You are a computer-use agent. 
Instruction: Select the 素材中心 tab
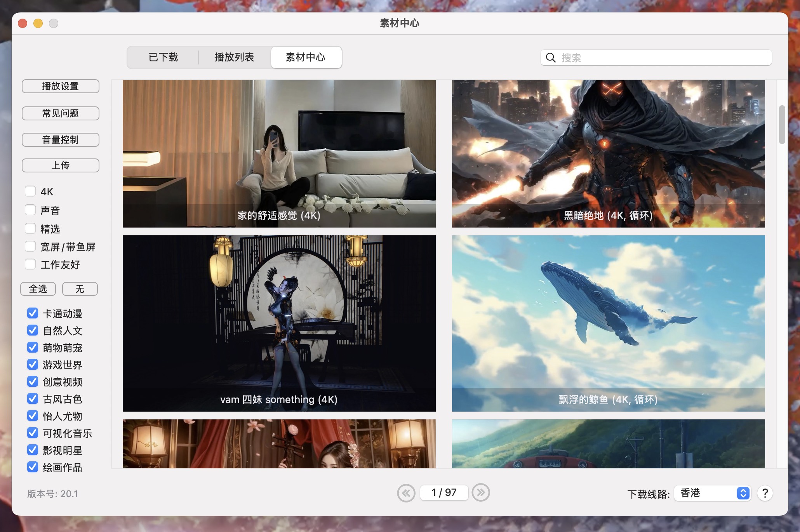306,57
